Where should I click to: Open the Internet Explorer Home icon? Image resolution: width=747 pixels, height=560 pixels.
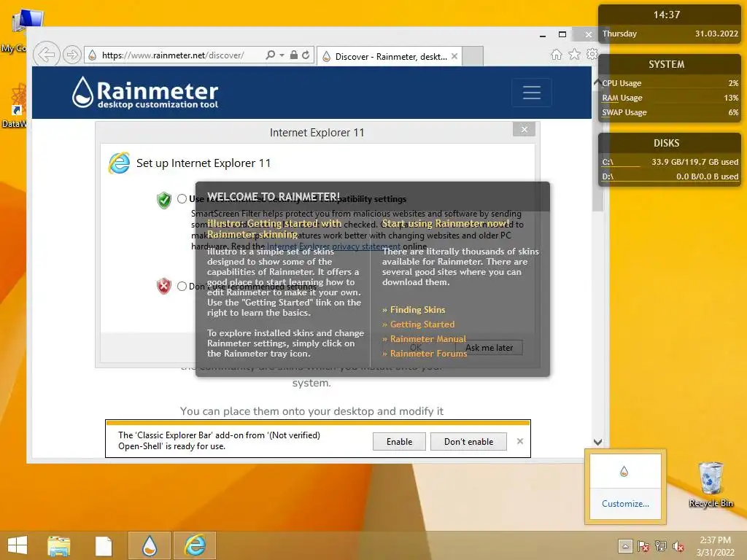coord(556,55)
